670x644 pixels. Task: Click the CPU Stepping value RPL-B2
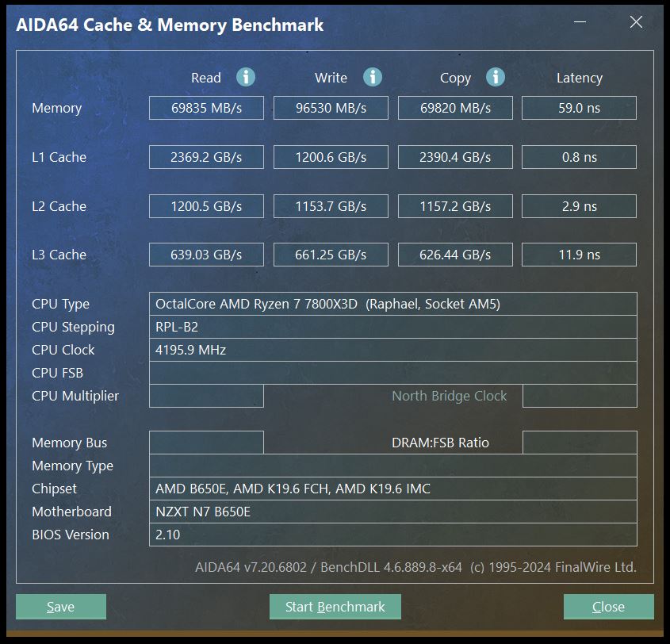point(393,327)
